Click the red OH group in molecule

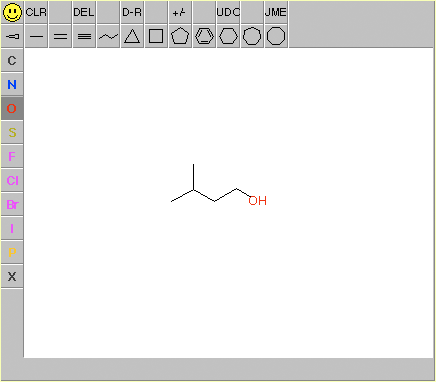coord(258,201)
